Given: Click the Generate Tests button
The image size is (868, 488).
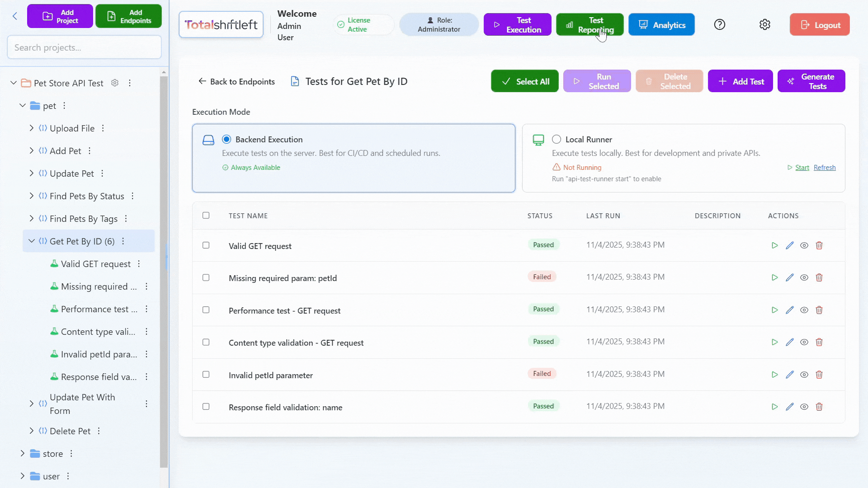Looking at the screenshot, I should coord(811,81).
